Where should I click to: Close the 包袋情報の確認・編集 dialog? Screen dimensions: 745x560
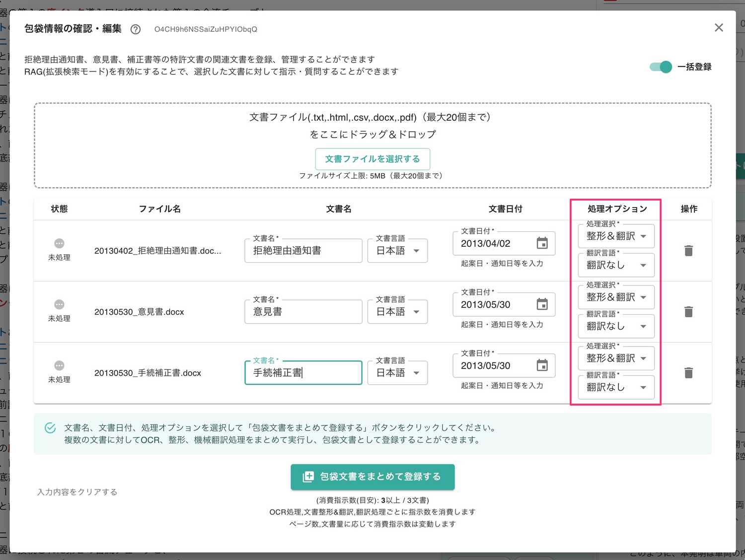[719, 28]
